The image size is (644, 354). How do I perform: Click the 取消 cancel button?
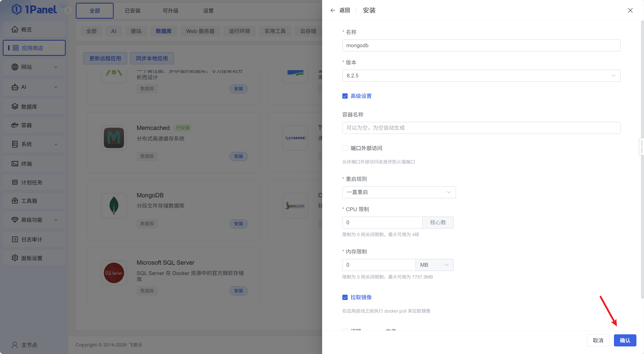[598, 340]
